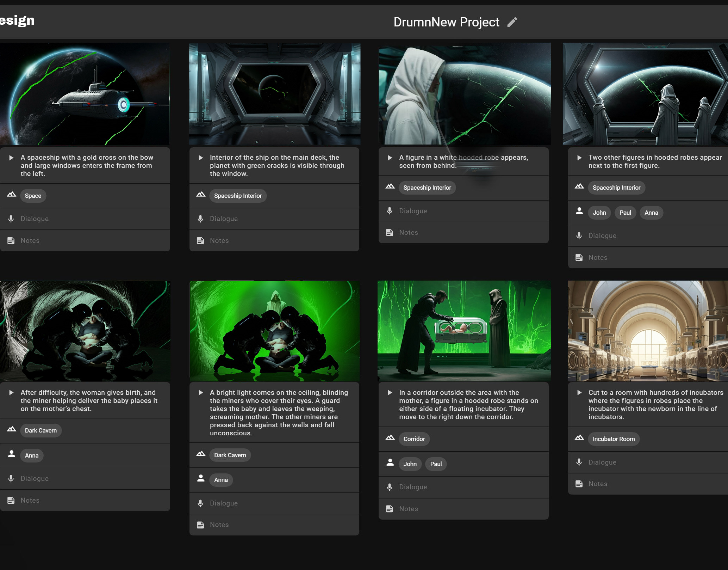Click the Dialogue field under the Incubator Room card
728x570 pixels.
(602, 462)
